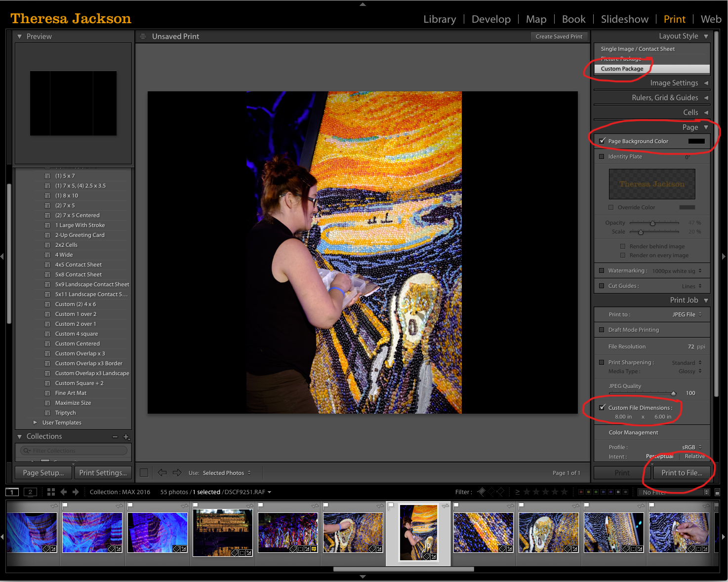Show previous page arrow in toolbar
Viewport: 728px width, 582px height.
click(162, 472)
